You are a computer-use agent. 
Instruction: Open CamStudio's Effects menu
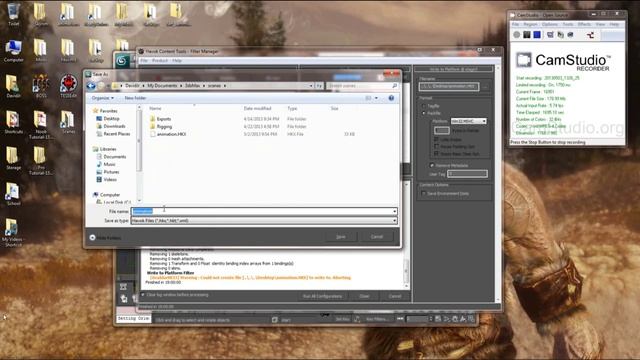point(584,24)
